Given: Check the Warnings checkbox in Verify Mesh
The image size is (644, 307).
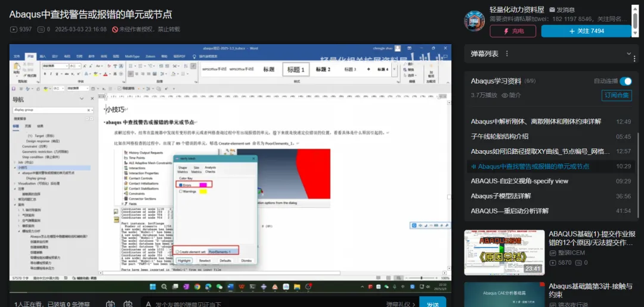Looking at the screenshot, I should (181, 191).
